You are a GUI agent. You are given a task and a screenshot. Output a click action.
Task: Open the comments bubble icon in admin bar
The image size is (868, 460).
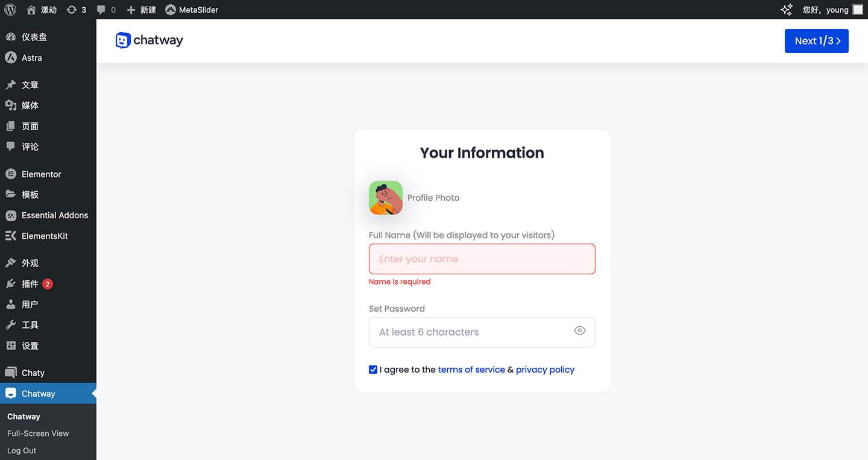[101, 10]
